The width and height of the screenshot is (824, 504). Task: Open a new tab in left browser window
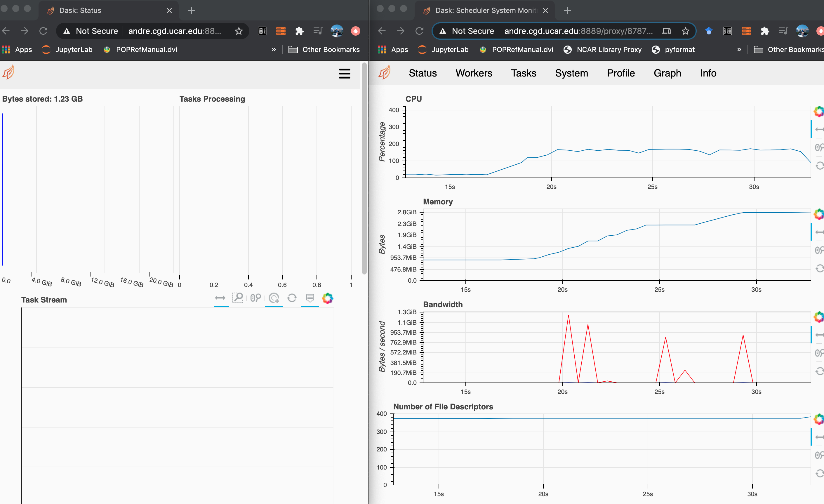(x=191, y=11)
